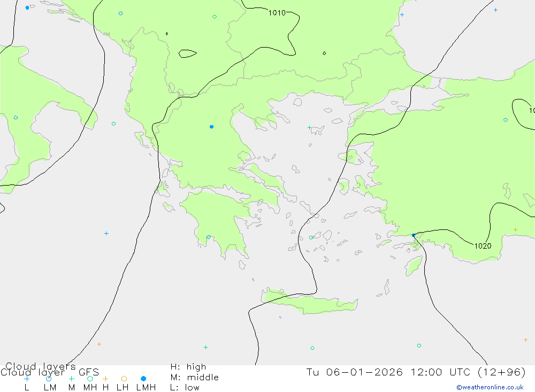Screen dimensions: 535x392
Task: Select the blue plus marker in the Ionian Sea
Action: pos(106,233)
